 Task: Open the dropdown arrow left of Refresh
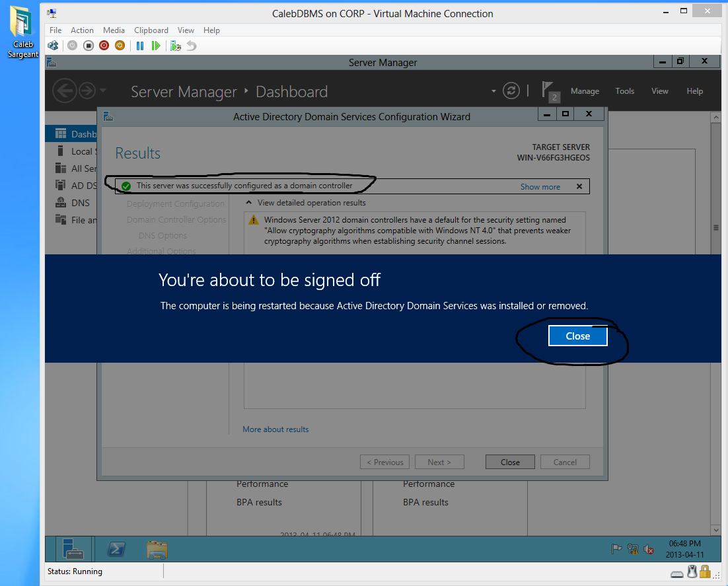tap(493, 91)
